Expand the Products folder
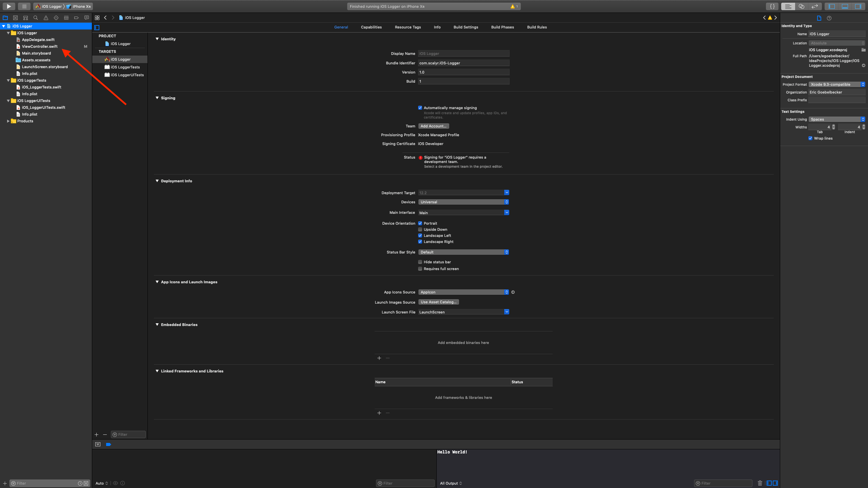The height and width of the screenshot is (488, 868). pyautogui.click(x=8, y=121)
